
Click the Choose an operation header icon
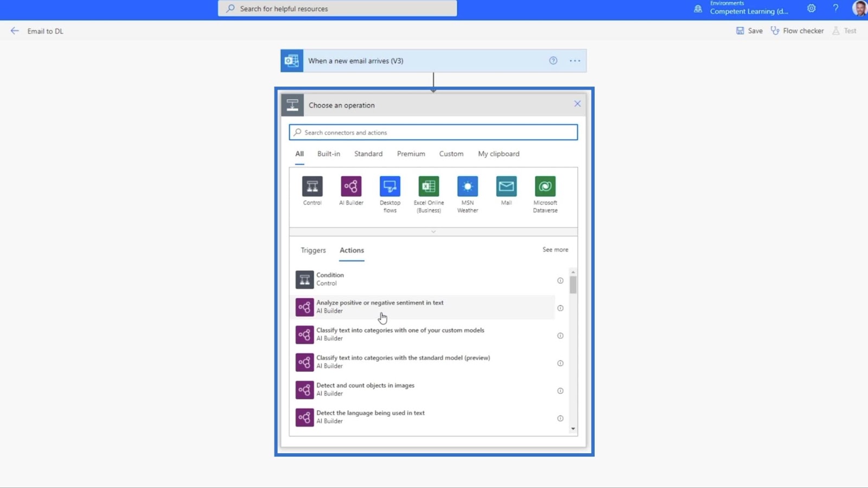(x=292, y=105)
